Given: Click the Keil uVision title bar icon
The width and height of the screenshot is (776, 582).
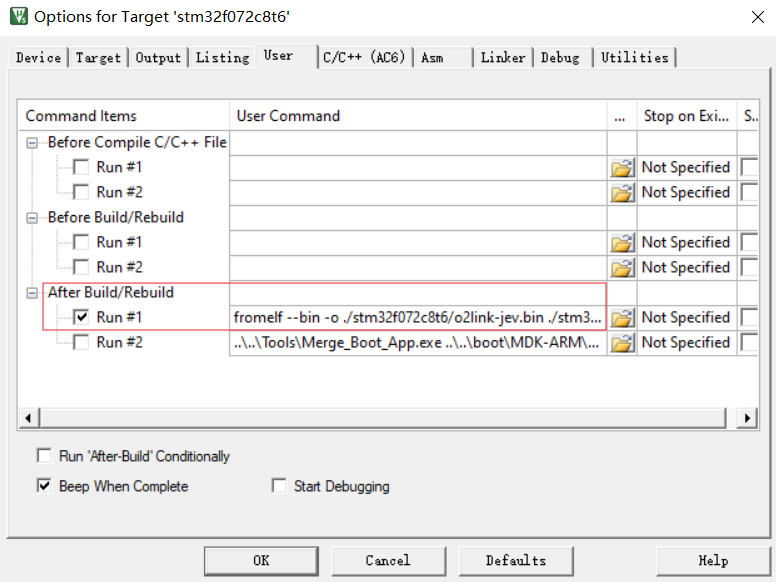Looking at the screenshot, I should [19, 16].
